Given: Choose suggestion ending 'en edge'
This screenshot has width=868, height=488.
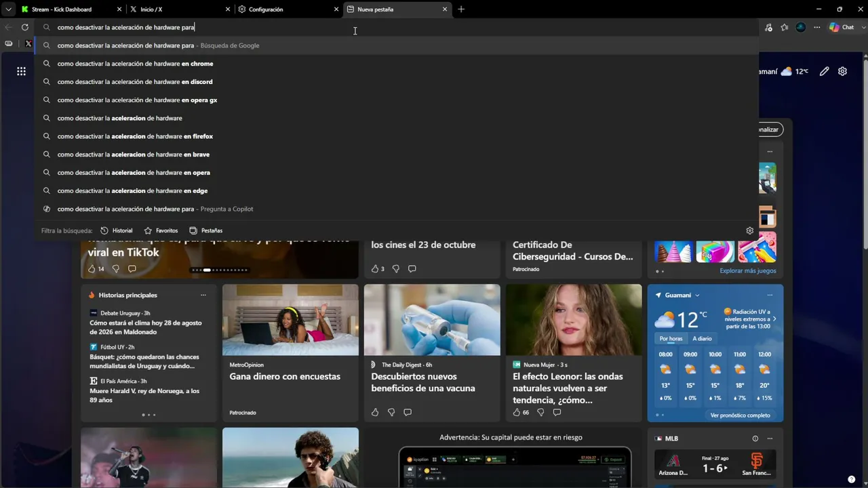Looking at the screenshot, I should pyautogui.click(x=397, y=191).
